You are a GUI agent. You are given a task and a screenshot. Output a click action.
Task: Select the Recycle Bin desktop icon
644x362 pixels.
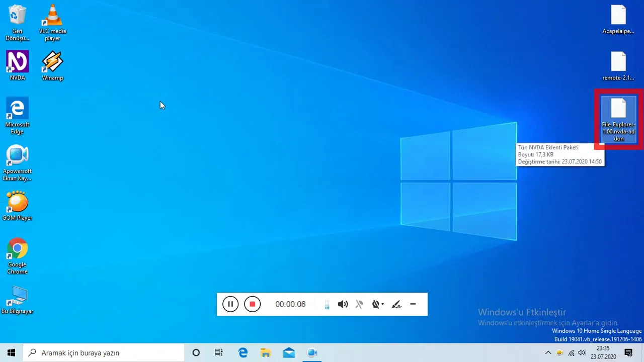click(17, 23)
